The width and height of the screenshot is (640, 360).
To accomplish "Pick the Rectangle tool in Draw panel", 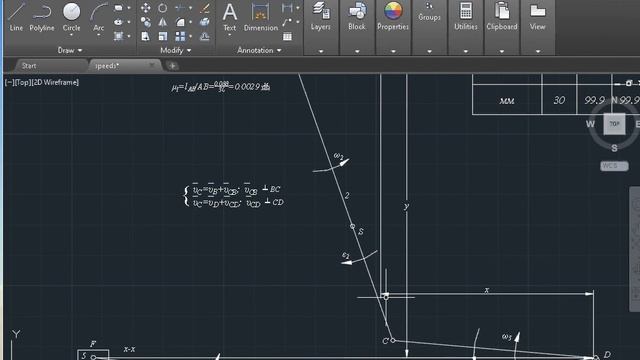I will 118,8.
